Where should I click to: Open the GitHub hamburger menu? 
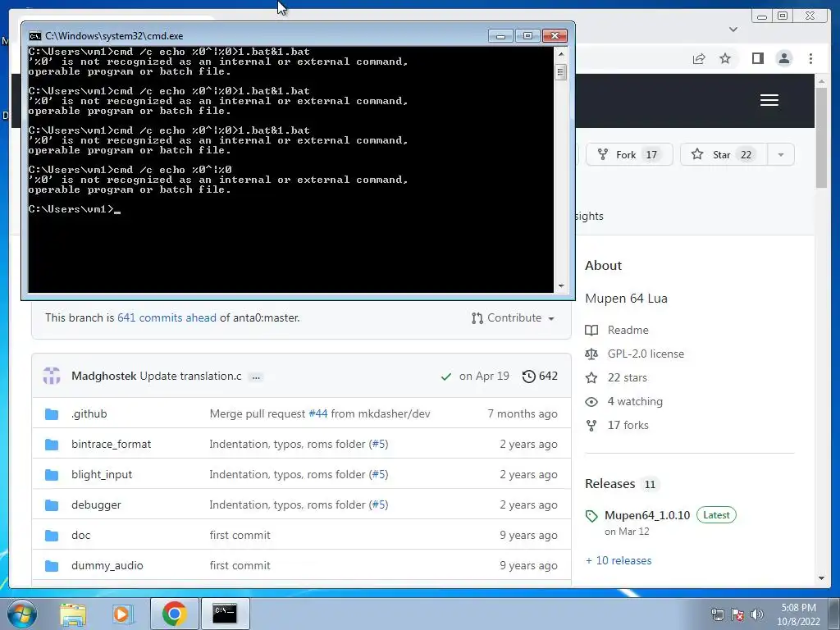[769, 100]
